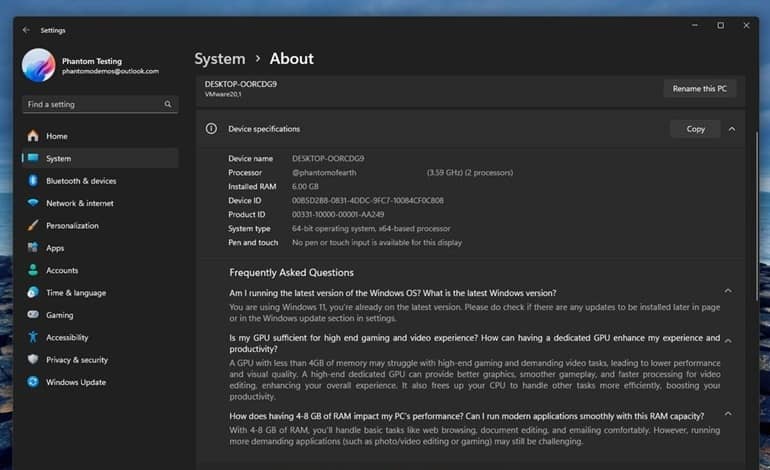Click the DESKTOP-OORCDG9 header PC name
Screen dimensions: 770x470
coord(241,84)
